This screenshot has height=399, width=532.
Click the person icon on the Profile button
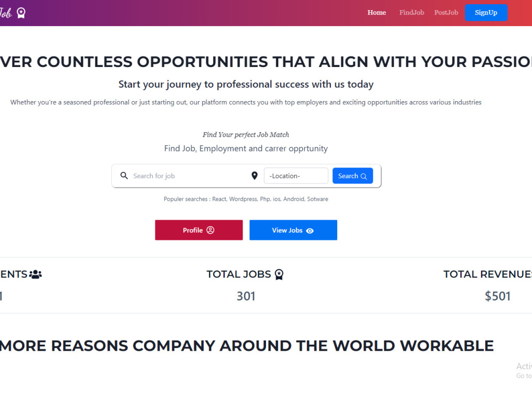211,230
